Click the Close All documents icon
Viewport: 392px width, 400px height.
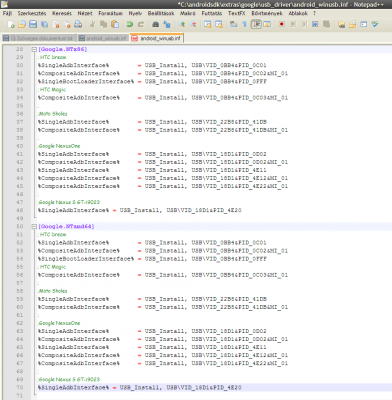coord(67,24)
